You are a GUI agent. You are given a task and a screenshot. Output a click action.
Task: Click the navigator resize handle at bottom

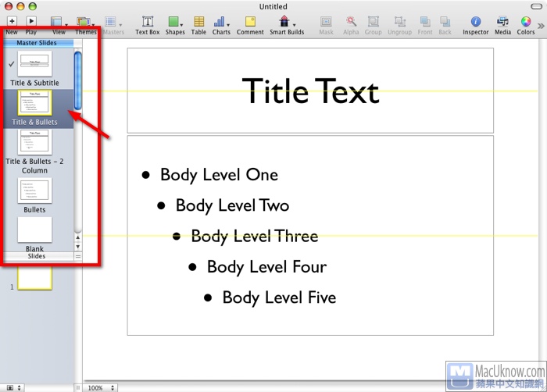click(78, 388)
